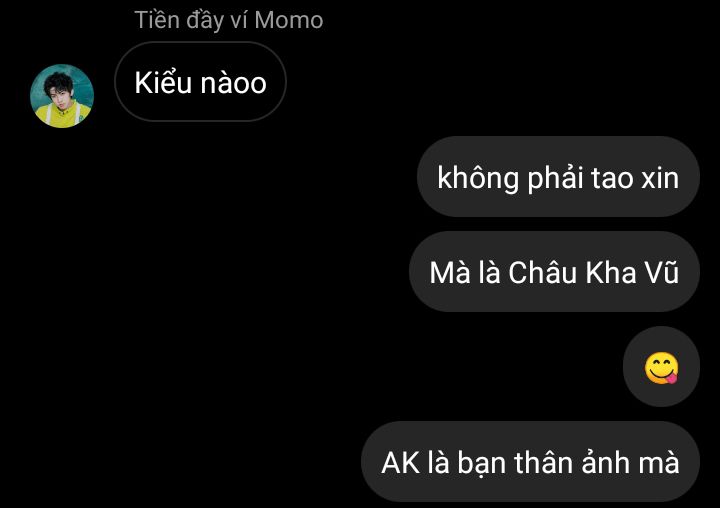
Task: Tap the yummy face emoji
Action: pos(661,367)
